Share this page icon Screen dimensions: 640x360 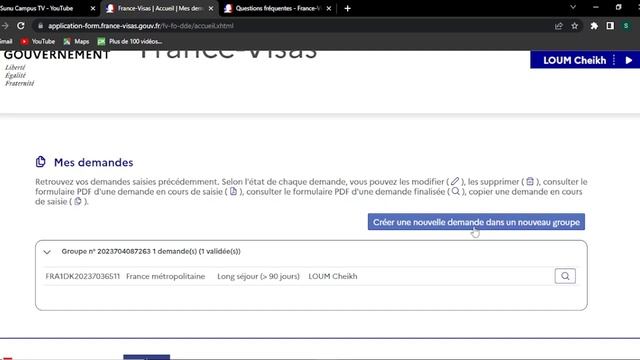pyautogui.click(x=558, y=26)
